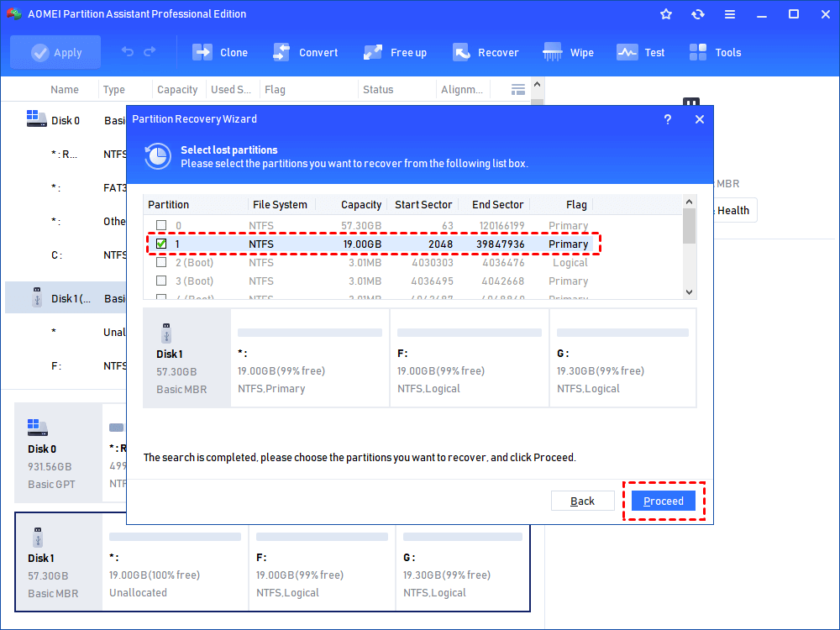The width and height of the screenshot is (840, 630).
Task: Select the *: R... partition row
Action: pyautogui.click(x=66, y=155)
